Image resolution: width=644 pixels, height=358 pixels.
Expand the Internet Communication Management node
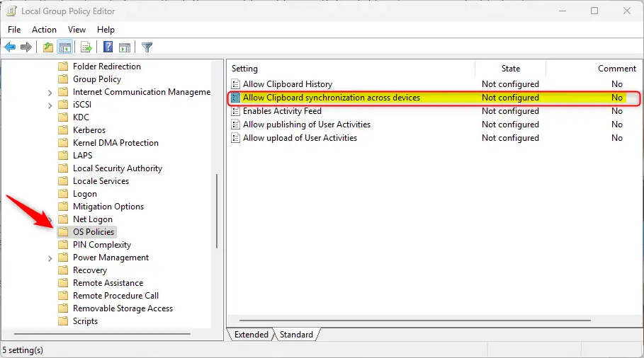pos(50,93)
